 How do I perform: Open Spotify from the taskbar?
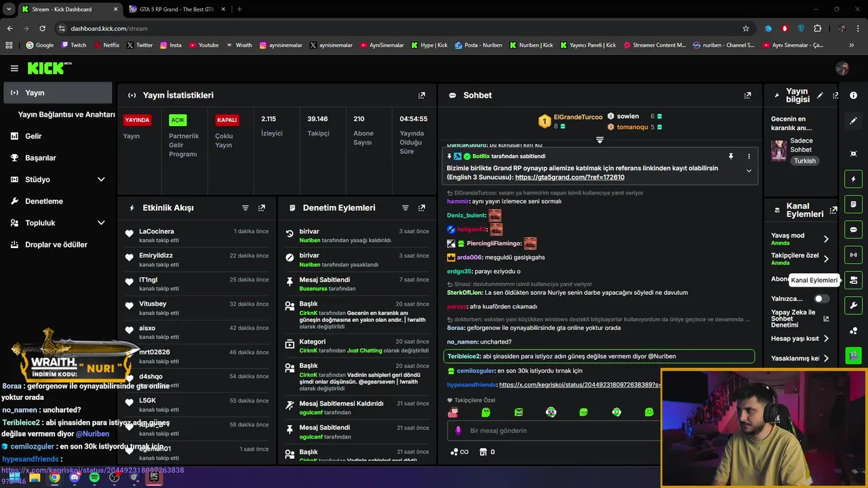[x=94, y=477]
